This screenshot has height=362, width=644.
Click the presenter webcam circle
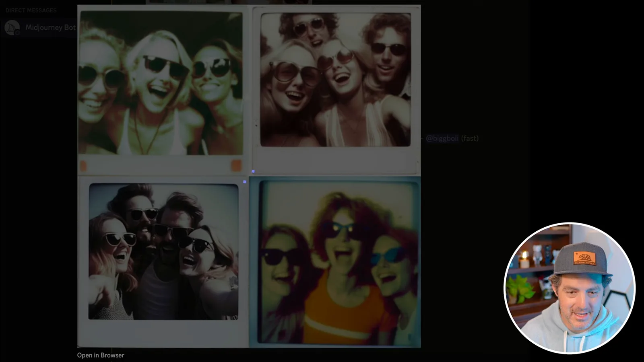(x=570, y=288)
